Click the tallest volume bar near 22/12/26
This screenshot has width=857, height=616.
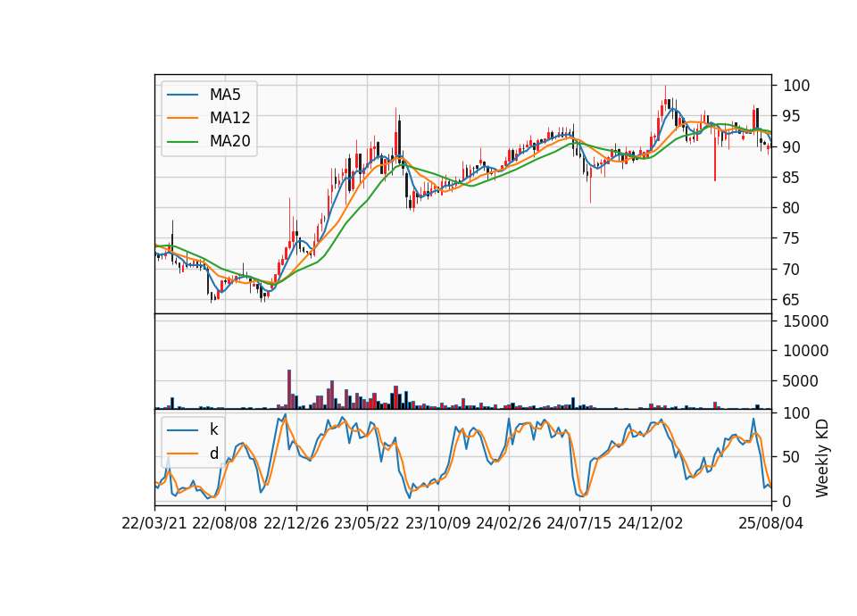(x=289, y=389)
